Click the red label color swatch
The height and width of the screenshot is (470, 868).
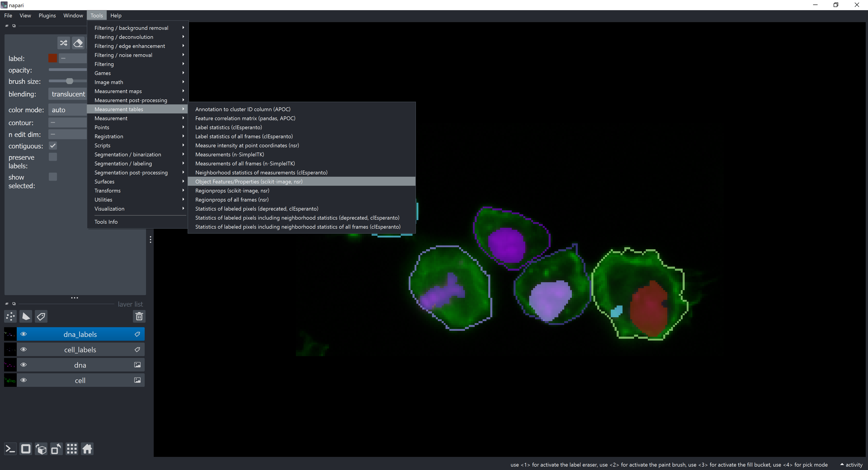[53, 58]
